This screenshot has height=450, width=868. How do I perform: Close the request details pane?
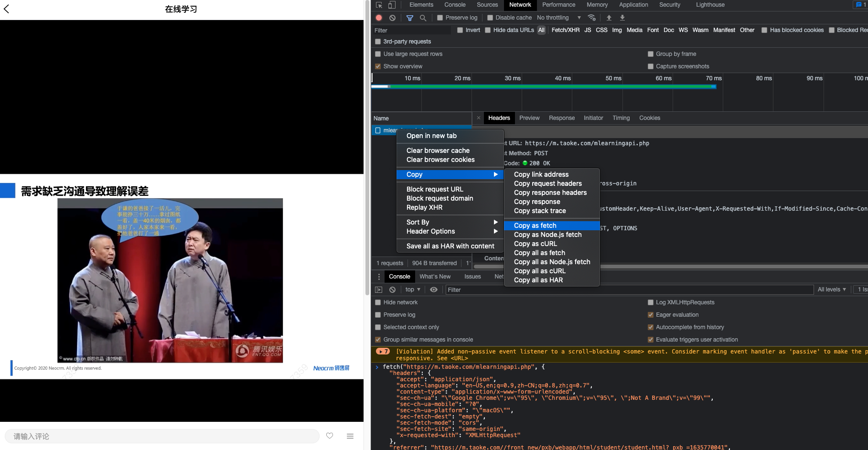pyautogui.click(x=479, y=118)
